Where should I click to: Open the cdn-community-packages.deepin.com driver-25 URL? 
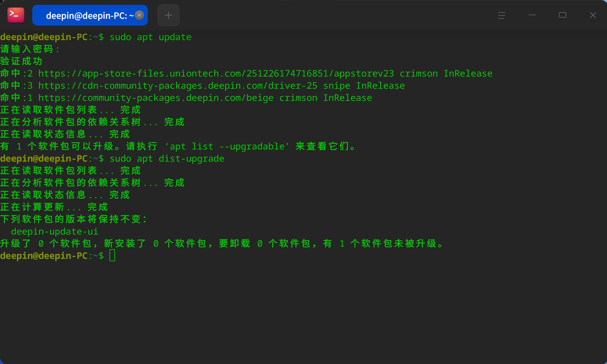pyautogui.click(x=178, y=86)
